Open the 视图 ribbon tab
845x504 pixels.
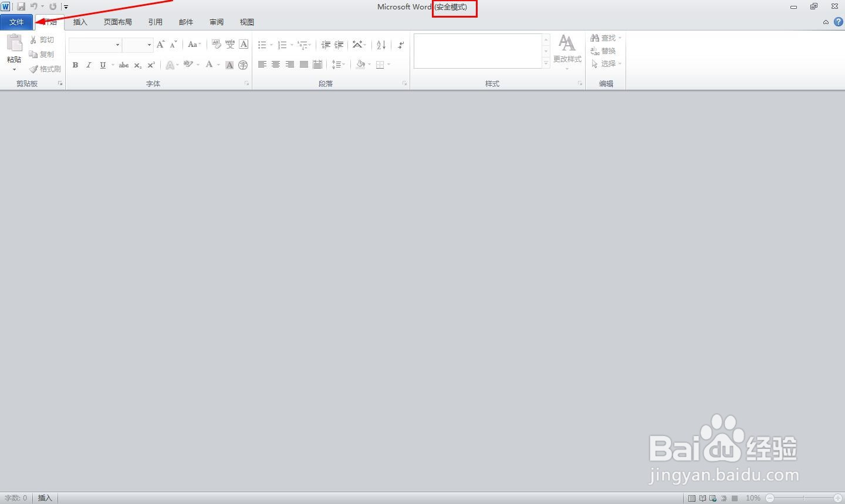247,22
